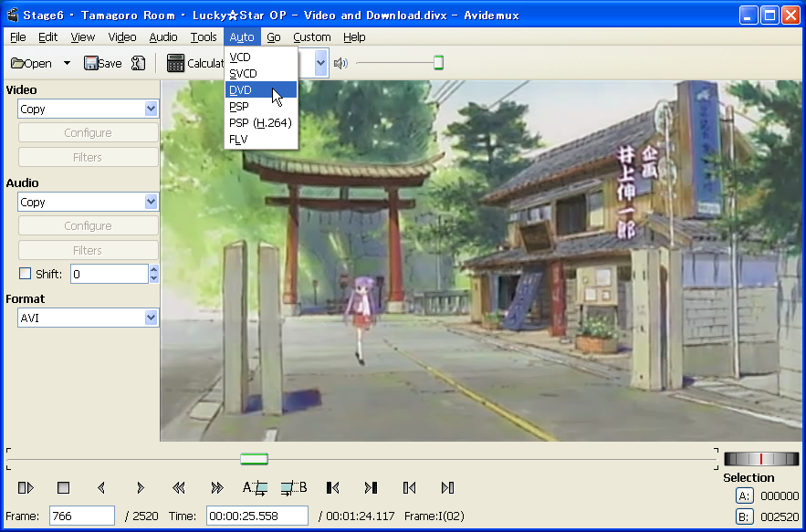Viewport: 806px width, 532px height.
Task: Click the Shift value input field
Action: [x=110, y=274]
